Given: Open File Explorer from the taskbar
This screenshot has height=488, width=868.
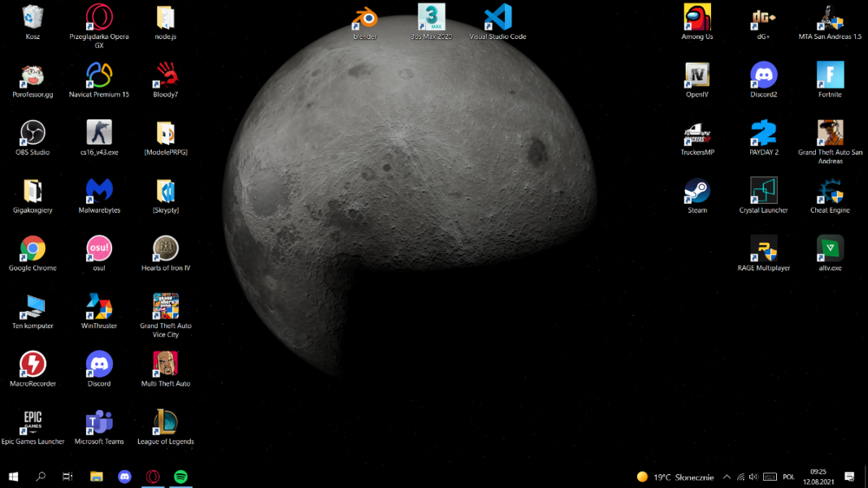Looking at the screenshot, I should click(x=96, y=477).
